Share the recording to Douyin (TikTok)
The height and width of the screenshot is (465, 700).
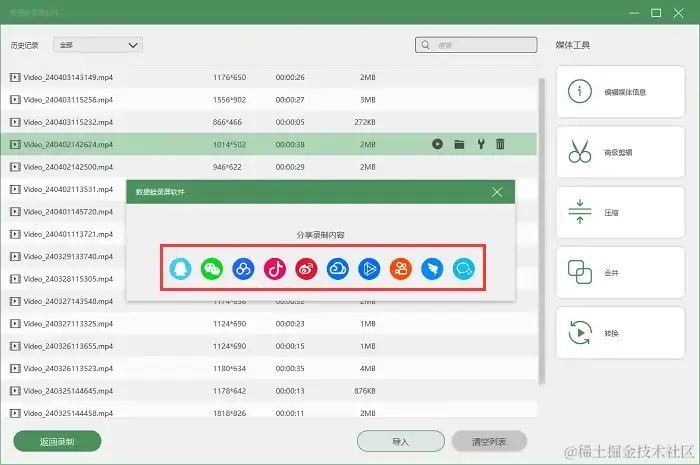pos(275,269)
